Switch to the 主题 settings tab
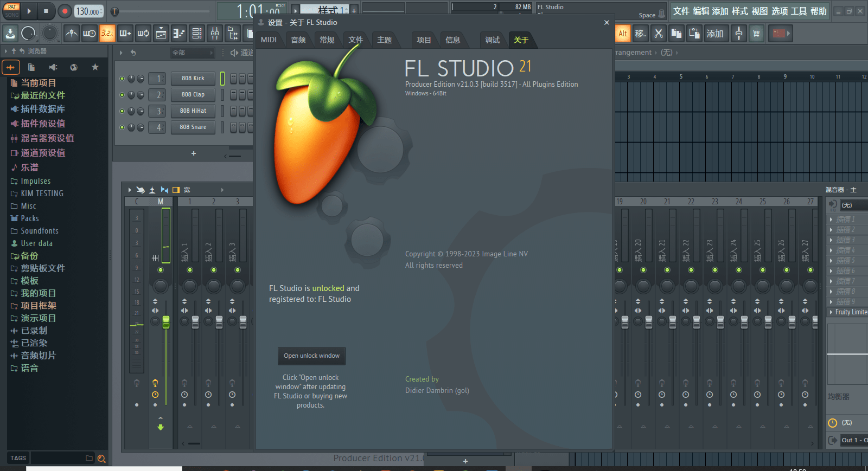868x471 pixels. [385, 40]
